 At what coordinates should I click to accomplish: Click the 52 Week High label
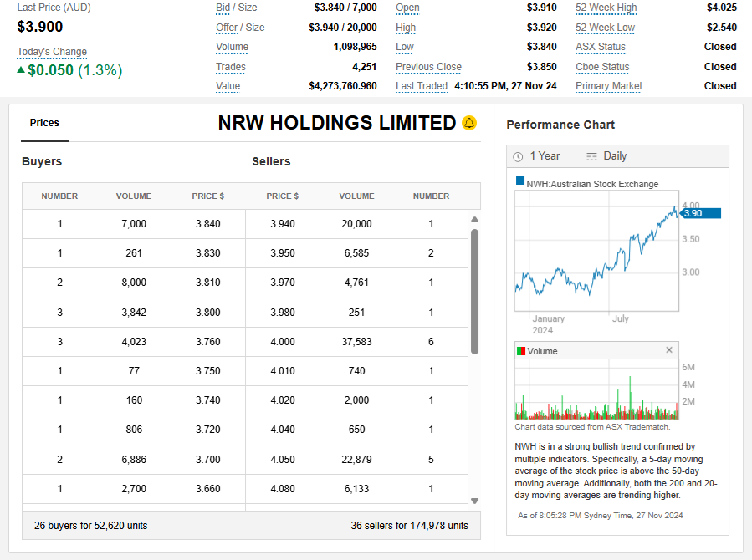coord(606,8)
